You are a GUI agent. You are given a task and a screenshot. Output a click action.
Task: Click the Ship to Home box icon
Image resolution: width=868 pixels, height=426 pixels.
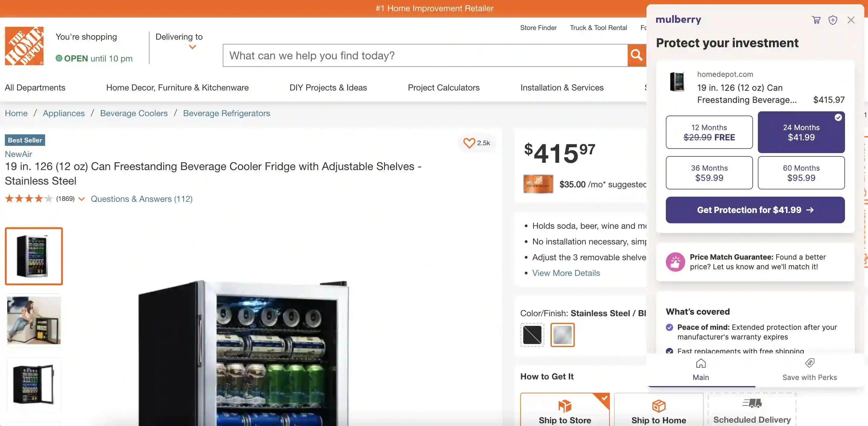point(659,406)
